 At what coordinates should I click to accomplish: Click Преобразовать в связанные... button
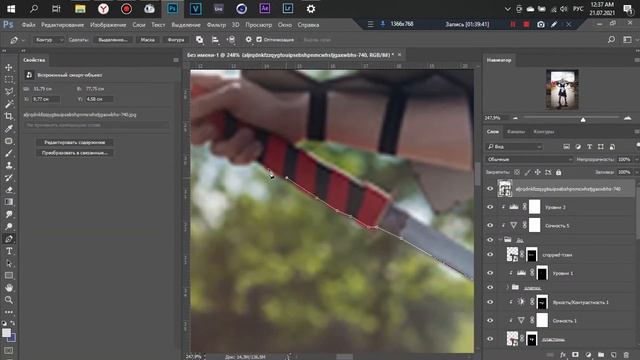(75, 153)
